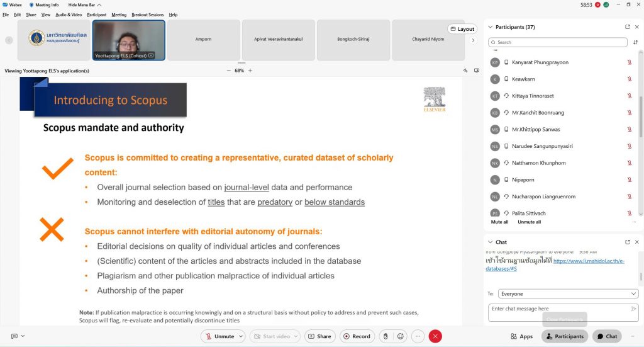Open the Apps panel
This screenshot has height=347, width=644.
click(522, 336)
